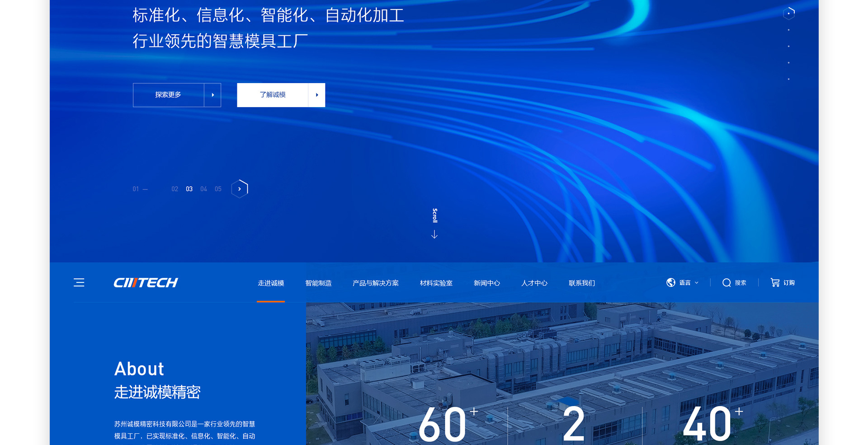The image size is (868, 445).
Task: Expand the 语言 language dropdown
Action: click(689, 283)
